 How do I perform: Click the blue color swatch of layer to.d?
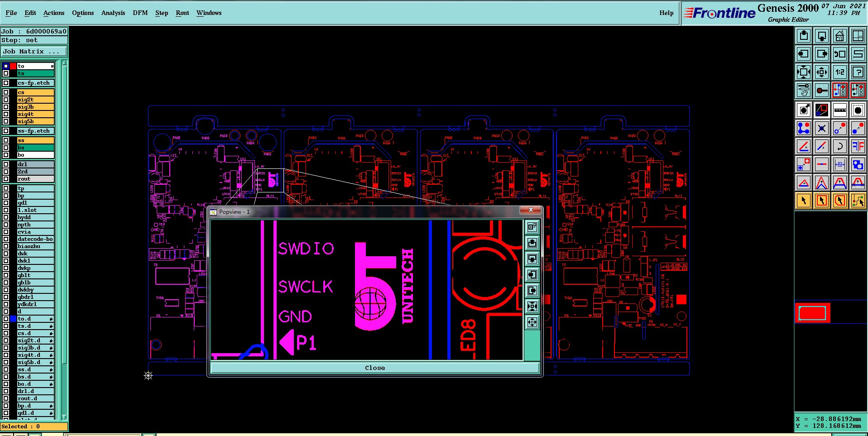pyautogui.click(x=13, y=319)
